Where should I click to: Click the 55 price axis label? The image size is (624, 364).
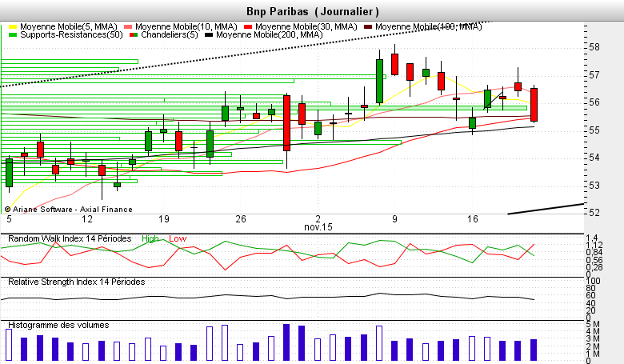[594, 130]
